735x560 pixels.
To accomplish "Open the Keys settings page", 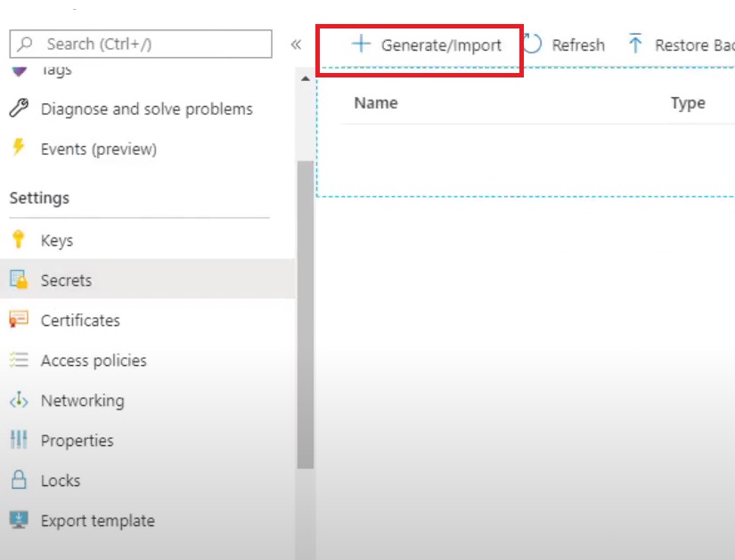I will tap(57, 239).
